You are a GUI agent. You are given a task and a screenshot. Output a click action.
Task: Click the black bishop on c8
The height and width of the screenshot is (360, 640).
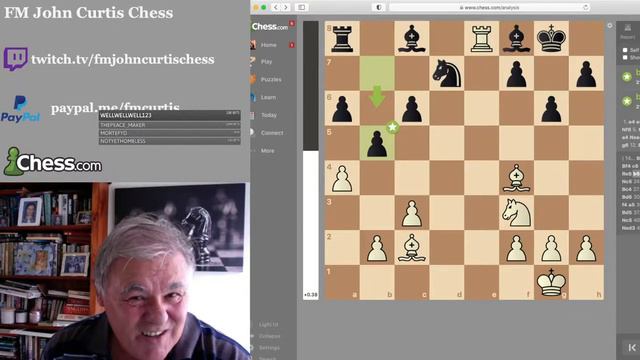click(412, 38)
